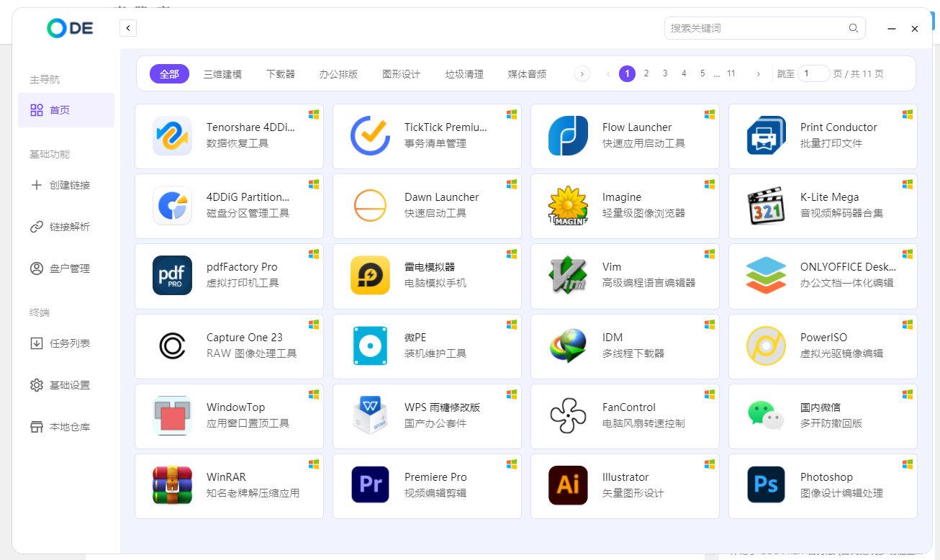This screenshot has height=560, width=940.
Task: Click the 电脑风扇转速控制 description text
Action: [643, 423]
